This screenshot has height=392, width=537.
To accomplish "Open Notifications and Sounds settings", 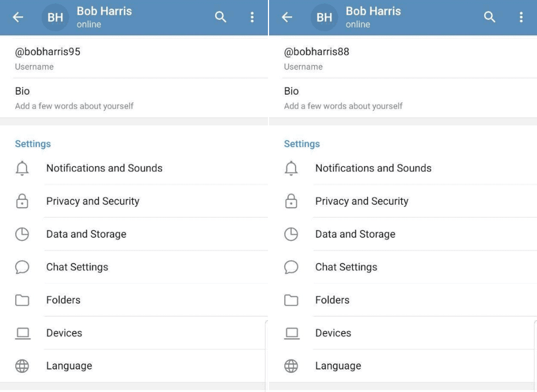I will click(x=104, y=168).
